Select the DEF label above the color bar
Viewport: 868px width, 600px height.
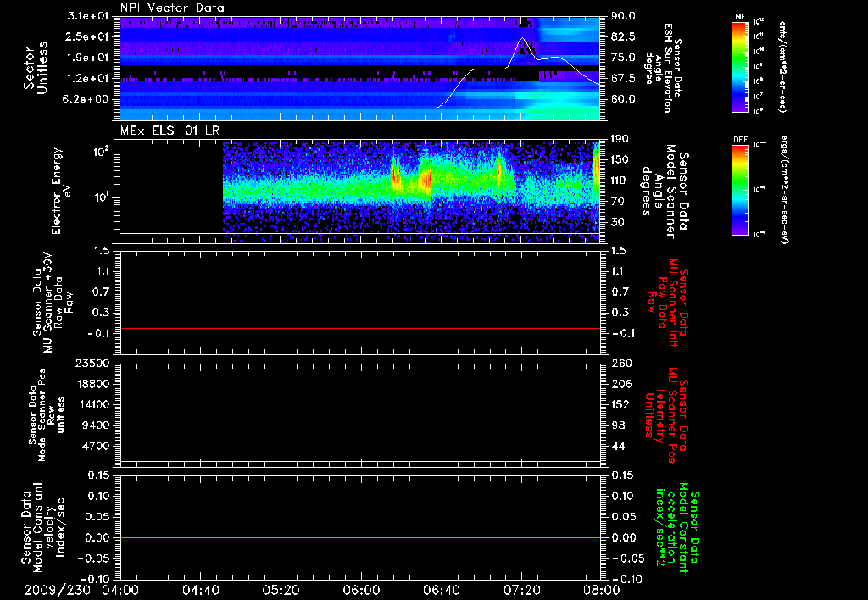pyautogui.click(x=740, y=140)
